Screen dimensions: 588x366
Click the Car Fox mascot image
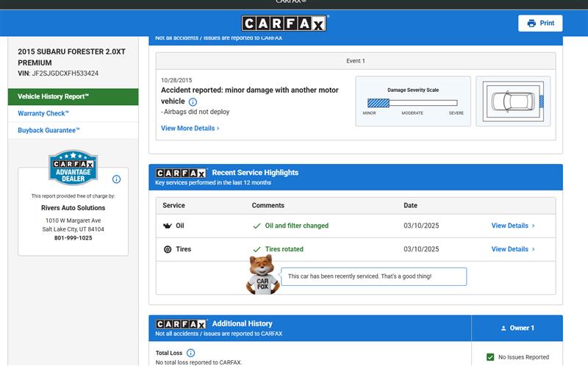click(x=262, y=275)
